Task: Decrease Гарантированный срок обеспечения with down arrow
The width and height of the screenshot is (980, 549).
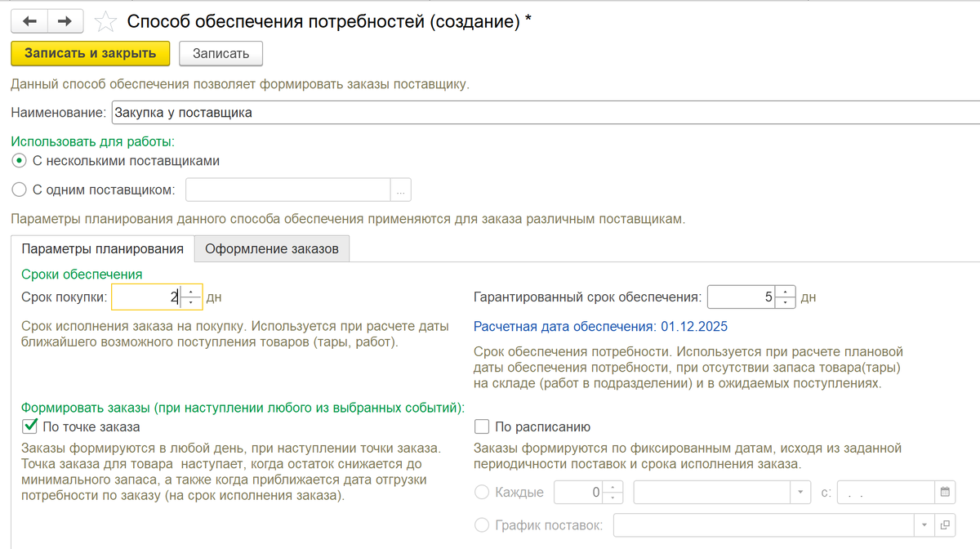Action: pyautogui.click(x=785, y=301)
